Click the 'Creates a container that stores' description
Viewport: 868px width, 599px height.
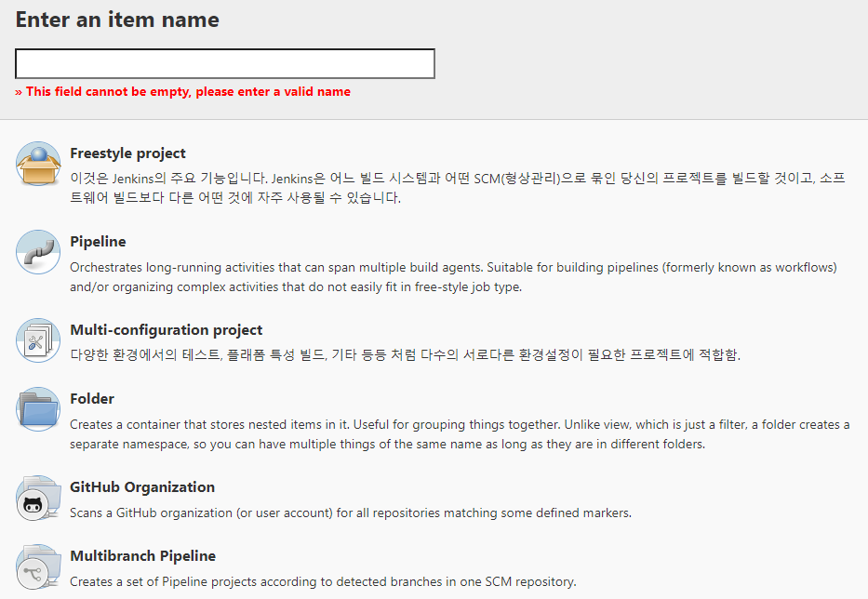pos(460,434)
